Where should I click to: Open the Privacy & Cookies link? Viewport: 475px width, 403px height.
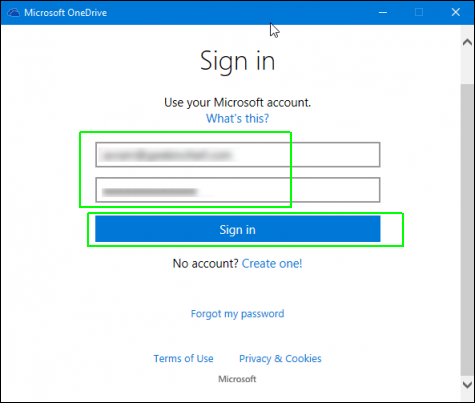click(x=280, y=358)
